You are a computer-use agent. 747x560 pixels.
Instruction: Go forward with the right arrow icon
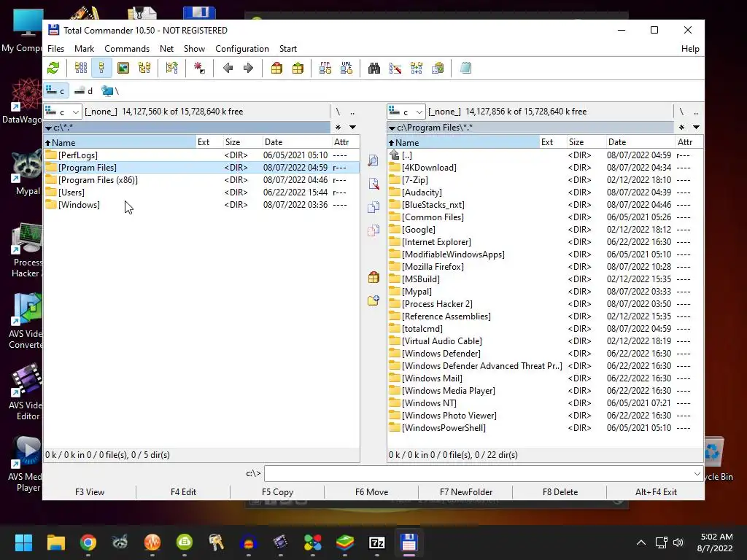click(248, 68)
